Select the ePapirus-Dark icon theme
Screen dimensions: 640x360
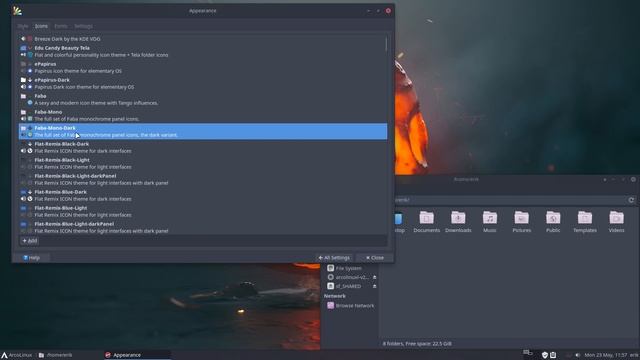pyautogui.click(x=203, y=83)
